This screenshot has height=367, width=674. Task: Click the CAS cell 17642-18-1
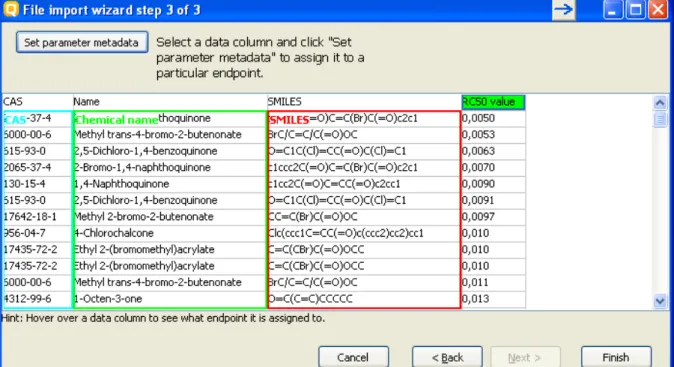click(x=37, y=217)
